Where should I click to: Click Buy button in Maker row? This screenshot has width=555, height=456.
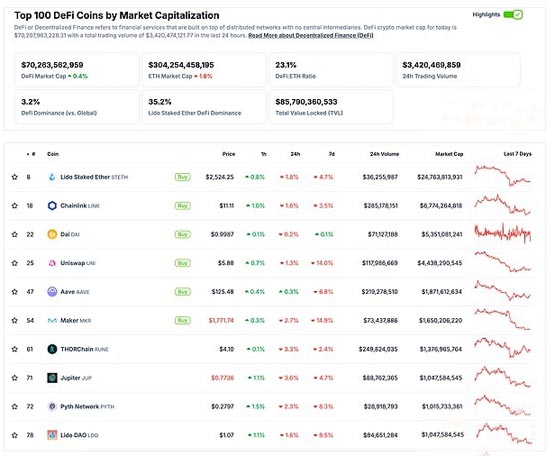pos(183,320)
